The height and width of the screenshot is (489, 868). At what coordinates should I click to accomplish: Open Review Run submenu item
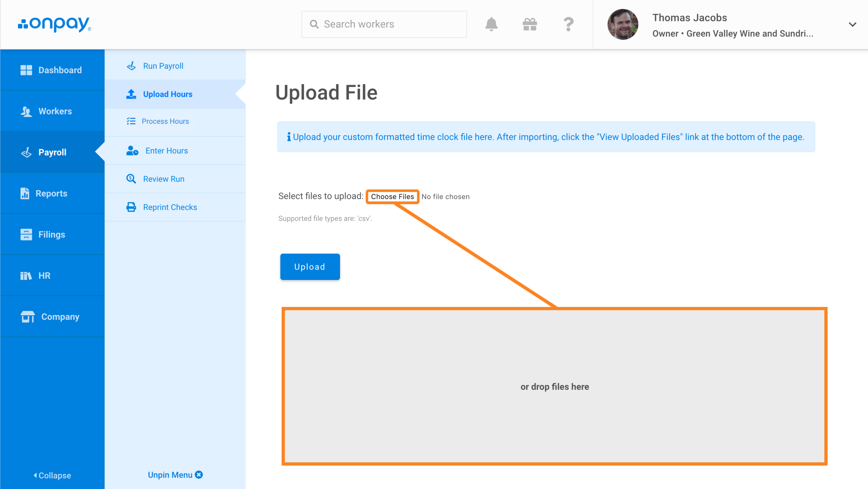coord(175,179)
